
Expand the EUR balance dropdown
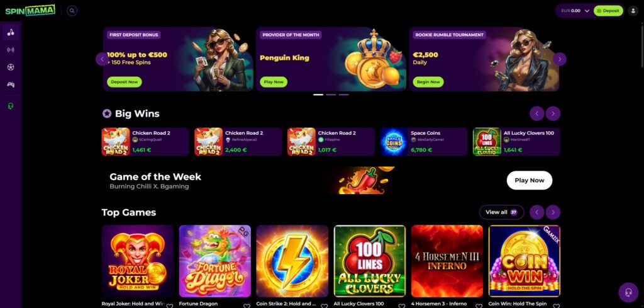[x=587, y=11]
